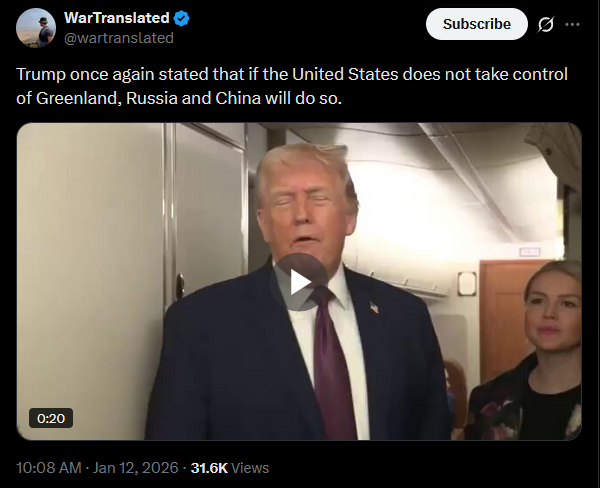Click the 0:20 video duration badge
This screenshot has width=600, height=488.
click(51, 418)
